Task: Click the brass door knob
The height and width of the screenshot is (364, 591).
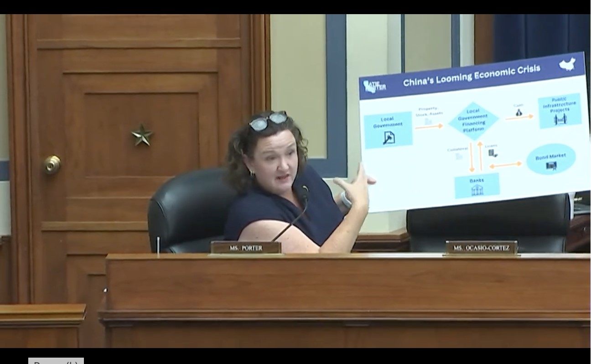Action: click(x=52, y=165)
